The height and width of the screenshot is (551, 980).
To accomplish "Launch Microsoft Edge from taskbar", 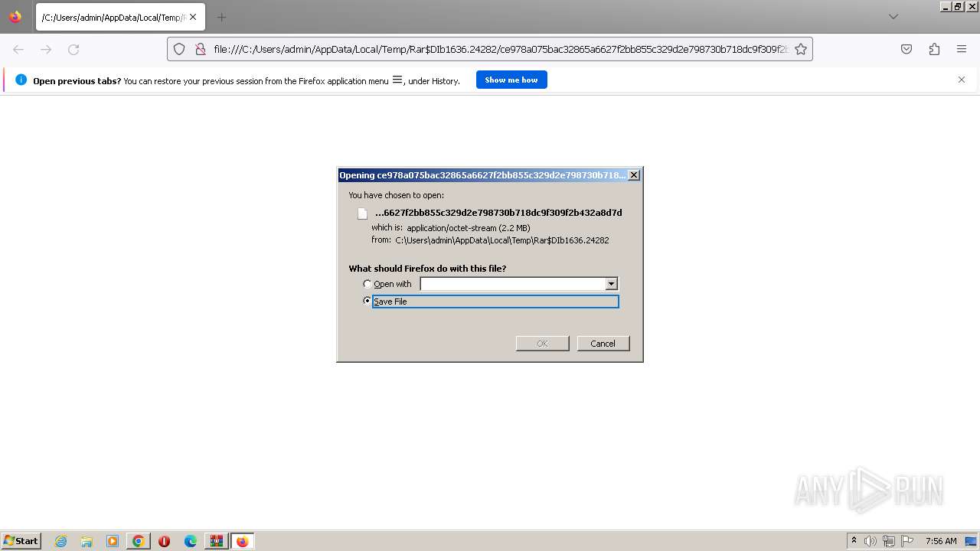I will (x=191, y=541).
